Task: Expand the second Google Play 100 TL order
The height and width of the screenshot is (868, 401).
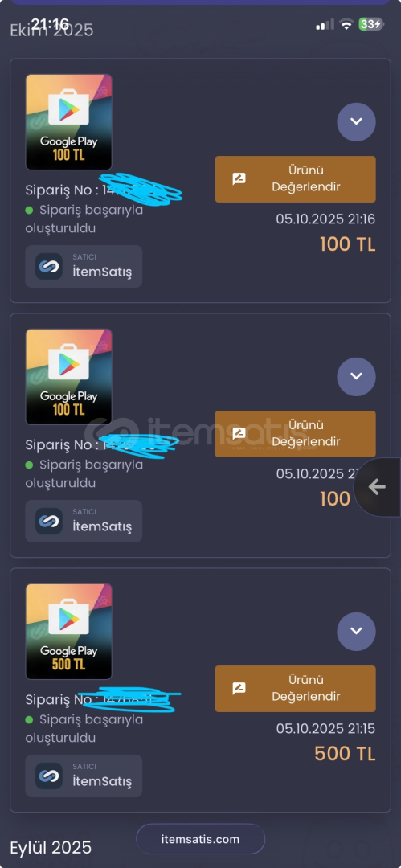Action: pos(356,376)
